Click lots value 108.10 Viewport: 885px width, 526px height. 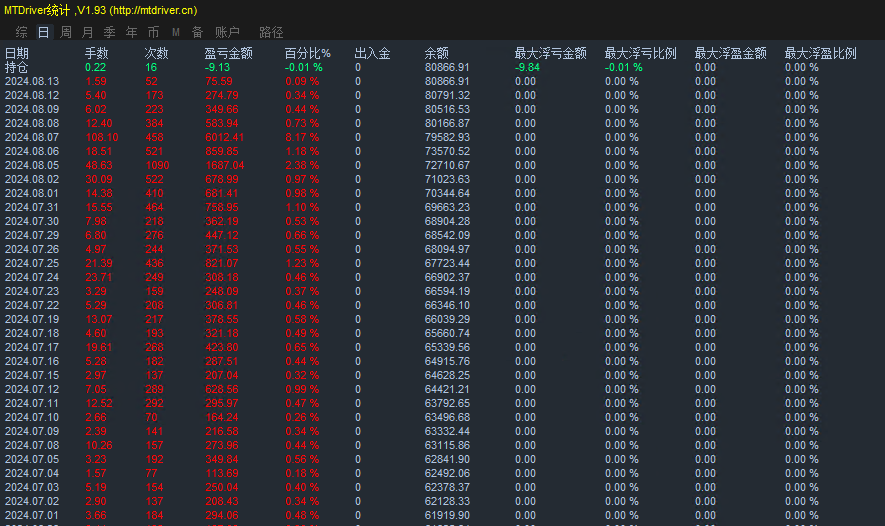tap(102, 137)
